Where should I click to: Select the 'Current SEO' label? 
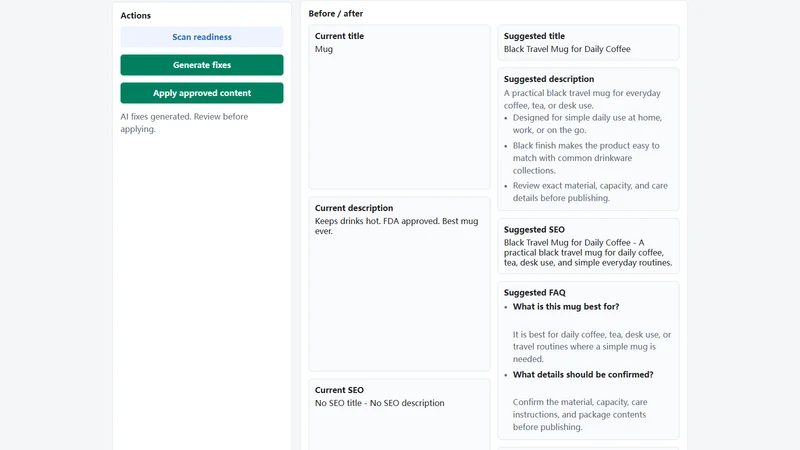coord(339,390)
